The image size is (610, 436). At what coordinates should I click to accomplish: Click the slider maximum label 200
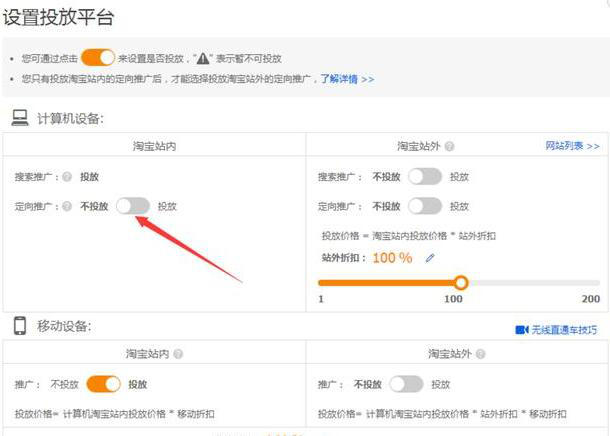[591, 299]
